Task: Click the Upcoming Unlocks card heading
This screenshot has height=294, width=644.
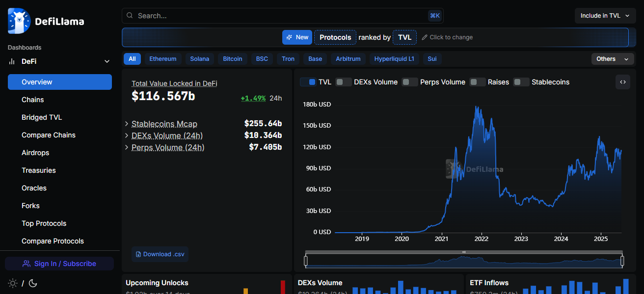Action: point(157,283)
